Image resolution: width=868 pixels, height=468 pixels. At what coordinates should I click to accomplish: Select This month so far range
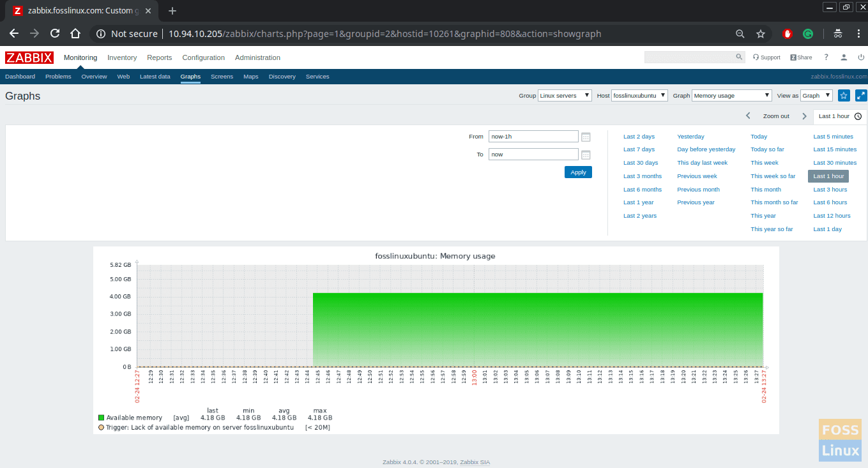(774, 202)
